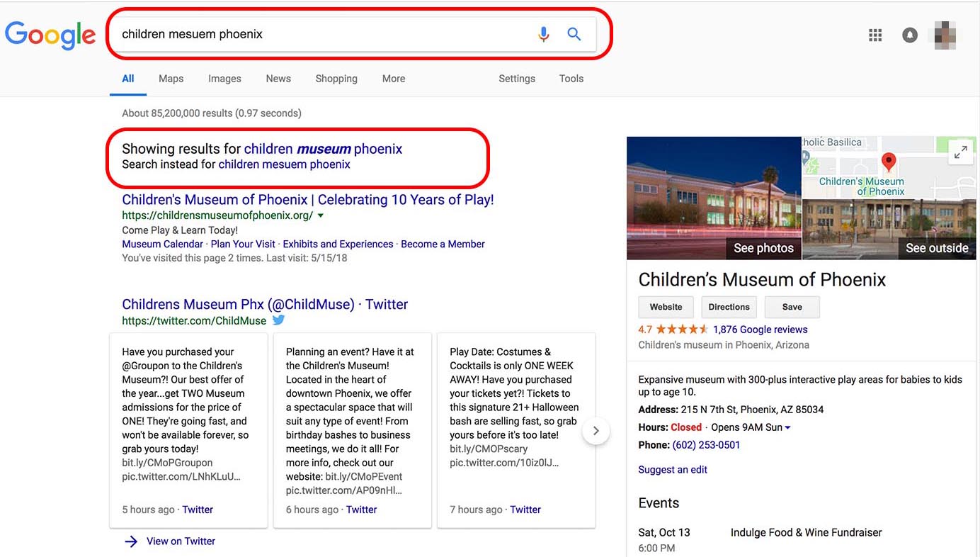Open the Children's Museum of Phoenix result title
Screen dimensions: 980x557
coord(308,200)
